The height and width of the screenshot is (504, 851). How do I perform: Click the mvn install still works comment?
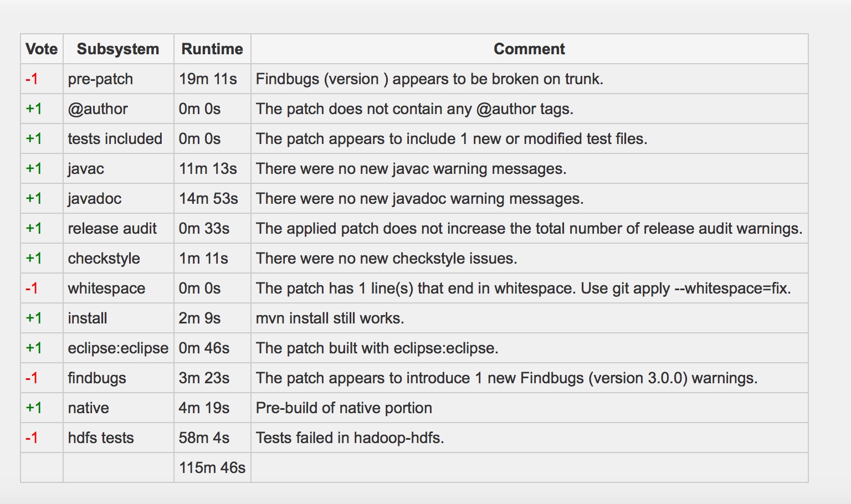330,318
